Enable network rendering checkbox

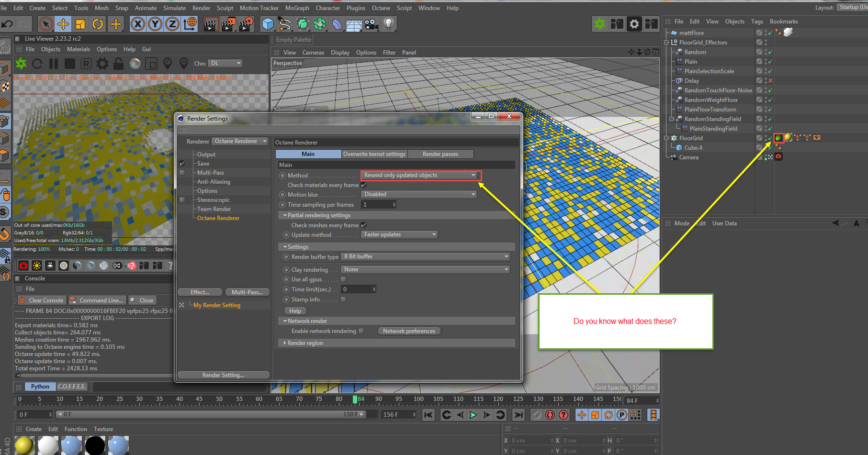(x=361, y=331)
